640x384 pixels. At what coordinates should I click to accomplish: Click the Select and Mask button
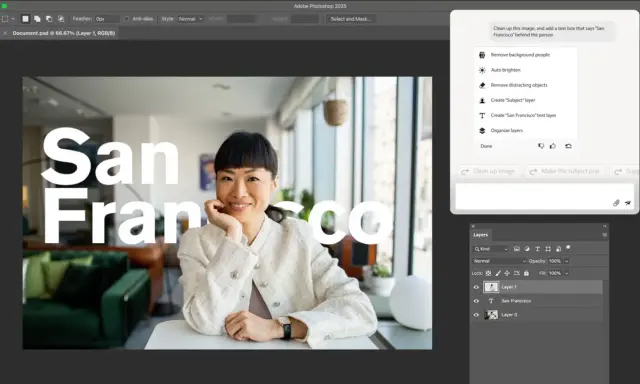coord(351,19)
